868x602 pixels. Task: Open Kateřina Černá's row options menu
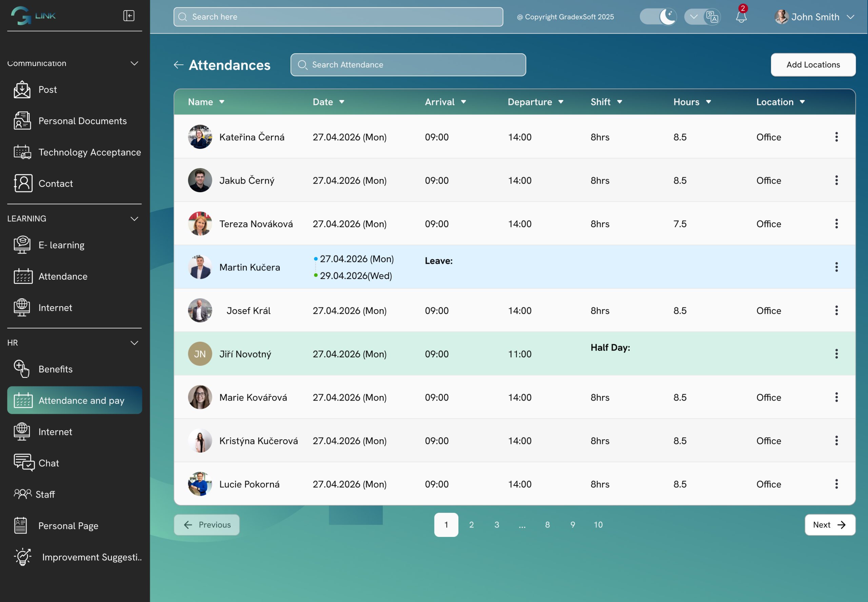[x=837, y=137]
